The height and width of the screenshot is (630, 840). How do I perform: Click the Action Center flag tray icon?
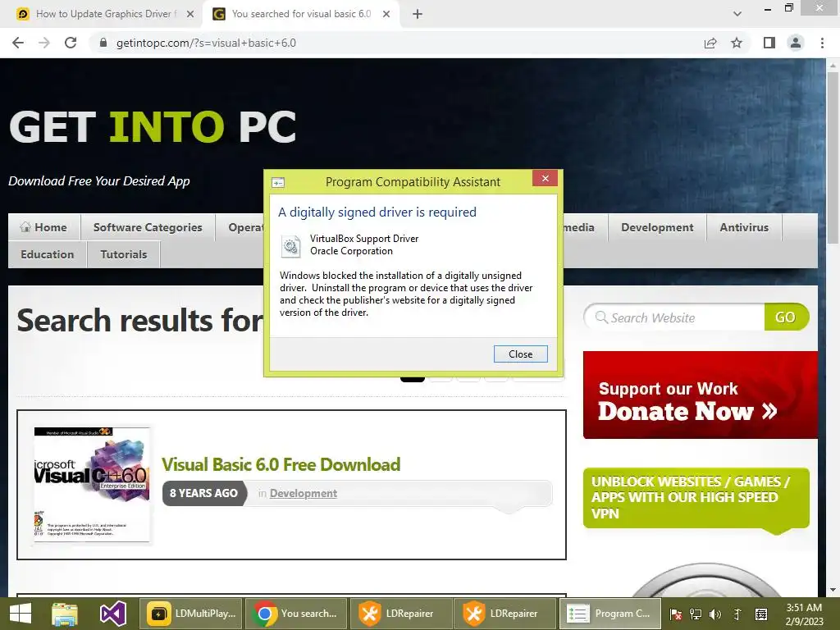pos(676,614)
